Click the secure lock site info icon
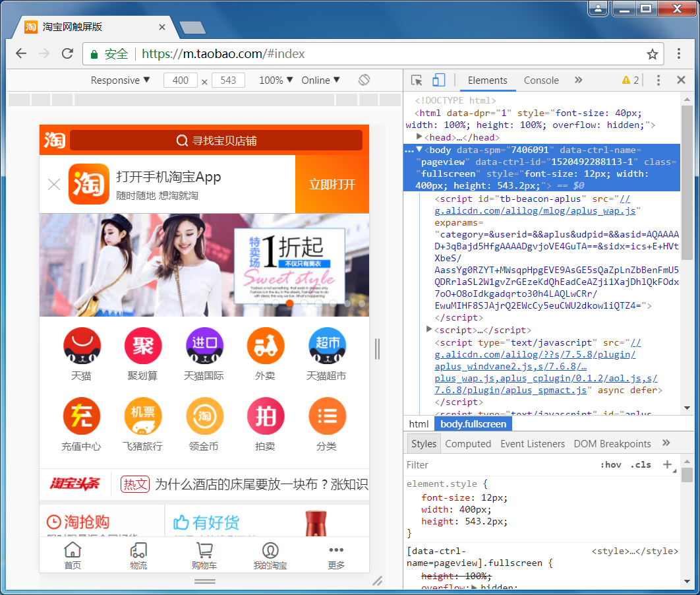The height and width of the screenshot is (595, 700). click(94, 55)
